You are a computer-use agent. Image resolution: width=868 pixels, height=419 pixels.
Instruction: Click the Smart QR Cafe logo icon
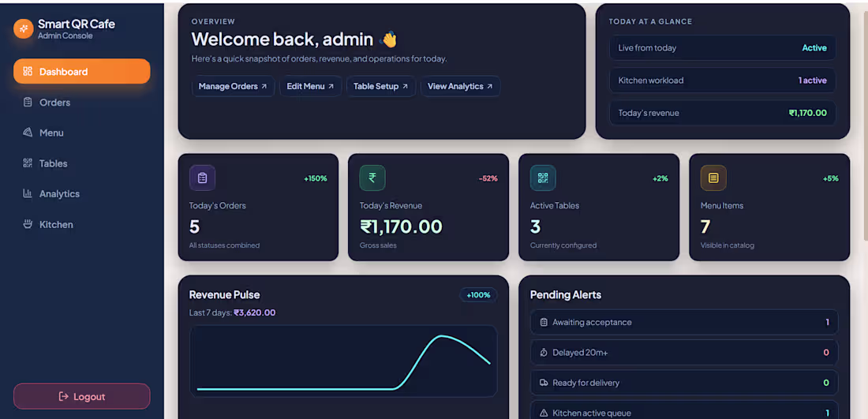point(23,28)
